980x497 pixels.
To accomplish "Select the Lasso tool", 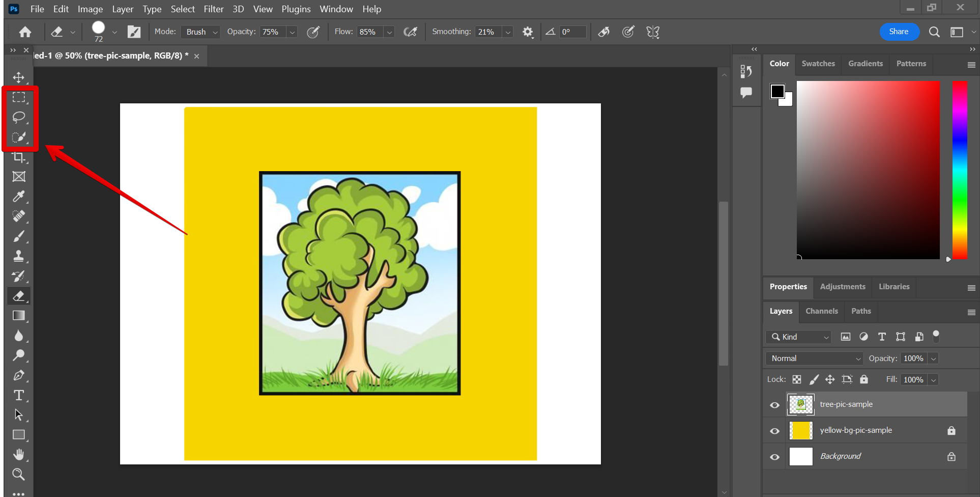I will pyautogui.click(x=19, y=117).
